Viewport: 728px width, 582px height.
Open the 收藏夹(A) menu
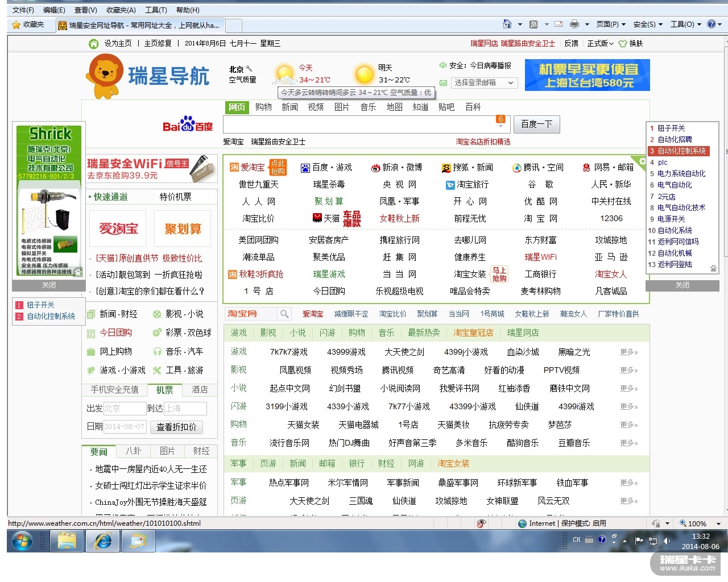click(x=121, y=10)
